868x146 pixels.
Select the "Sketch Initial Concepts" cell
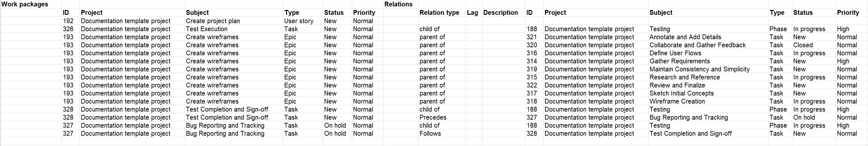click(x=681, y=94)
